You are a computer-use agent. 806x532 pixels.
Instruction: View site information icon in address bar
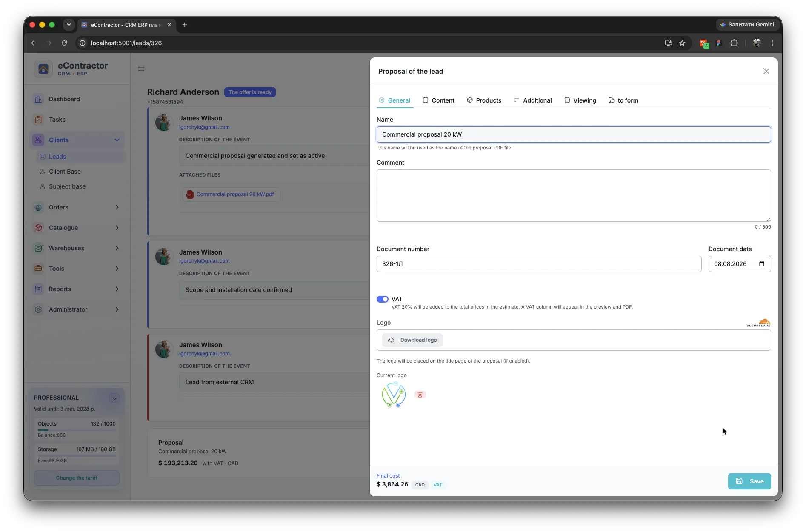pyautogui.click(x=83, y=43)
